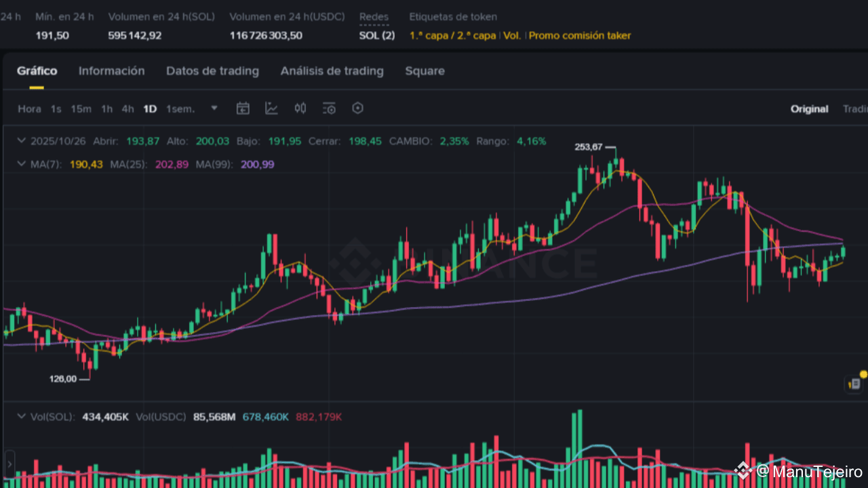Screen dimensions: 868x488
Task: Open the Hora interval dropdown
Action: click(28, 108)
